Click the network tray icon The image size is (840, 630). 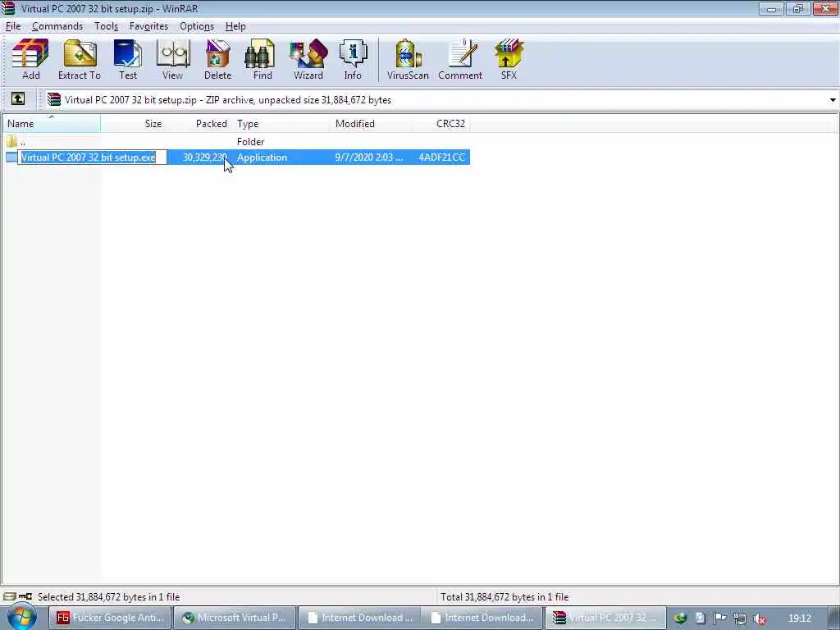coord(740,619)
